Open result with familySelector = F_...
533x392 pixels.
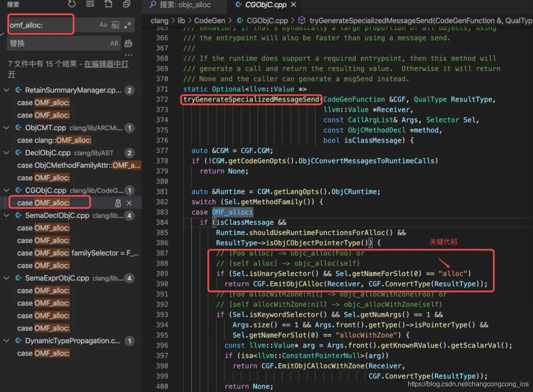[x=78, y=253]
